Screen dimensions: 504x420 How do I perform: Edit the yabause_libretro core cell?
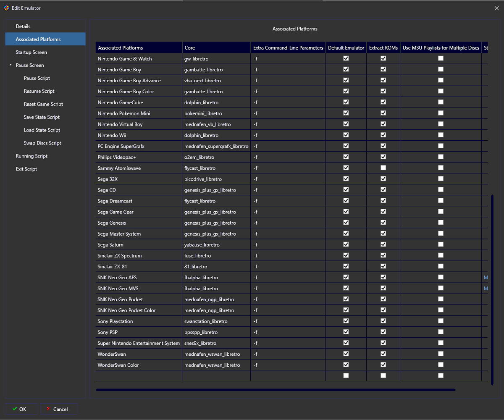click(x=216, y=244)
